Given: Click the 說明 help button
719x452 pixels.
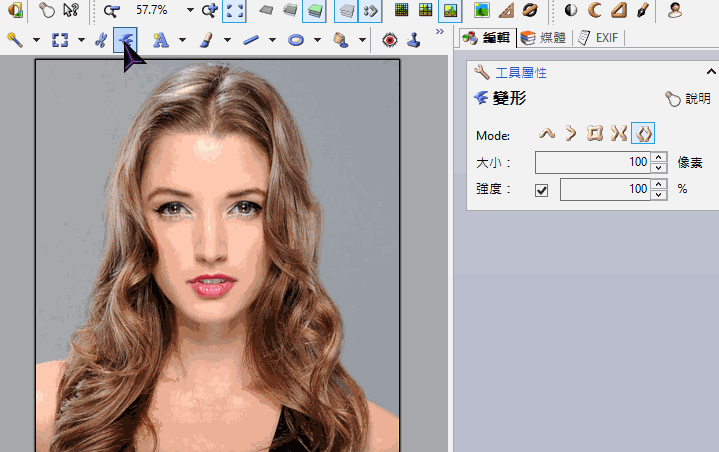Looking at the screenshot, I should tap(689, 99).
